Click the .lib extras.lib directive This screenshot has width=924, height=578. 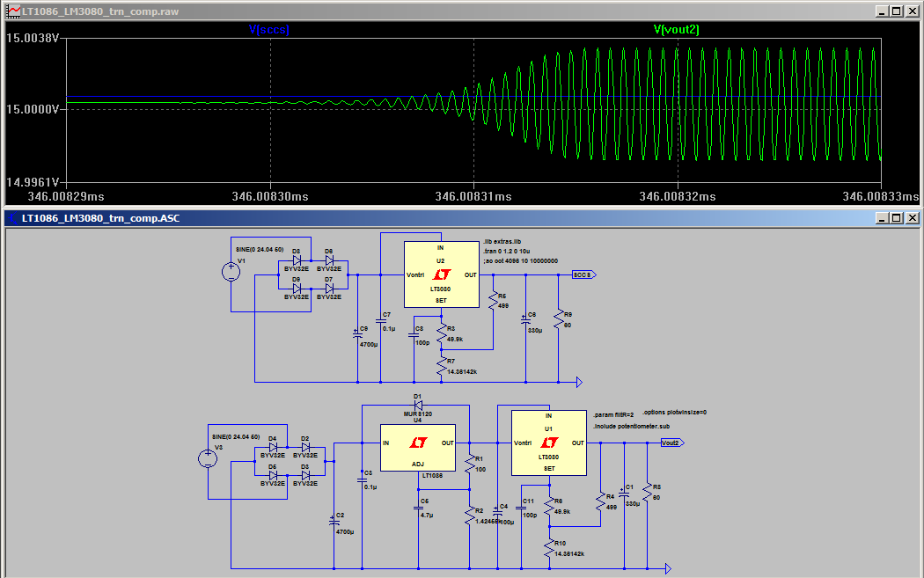click(x=502, y=242)
